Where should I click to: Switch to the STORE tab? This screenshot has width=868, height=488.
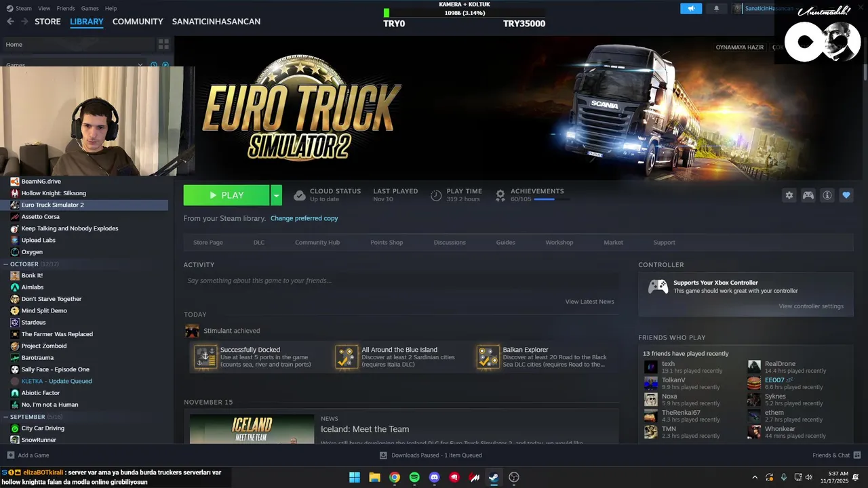[x=47, y=22]
